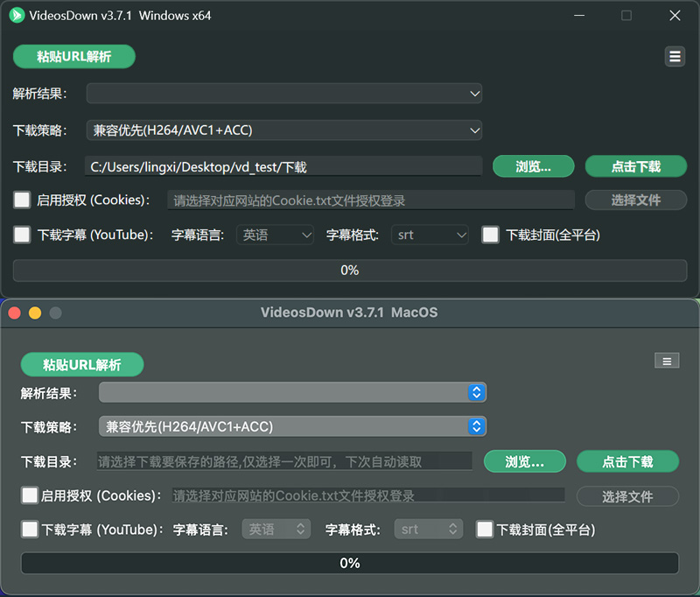The height and width of the screenshot is (597, 700).
Task: Click the 字幕语言: label in Windows window
Action: point(198,235)
